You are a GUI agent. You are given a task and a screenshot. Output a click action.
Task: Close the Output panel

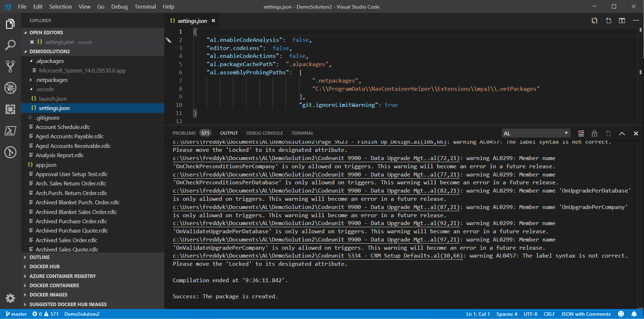[636, 133]
